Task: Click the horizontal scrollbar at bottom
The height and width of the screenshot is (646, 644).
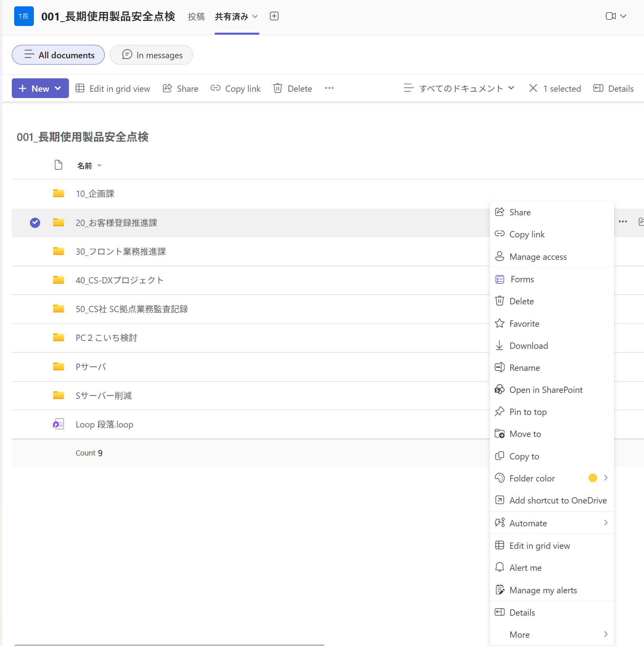Action: tap(169, 645)
